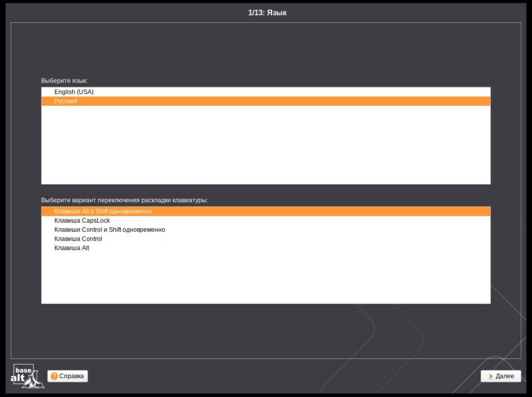Select English (USA) as the language
Image resolution: width=532 pixels, height=397 pixels.
coord(74,92)
